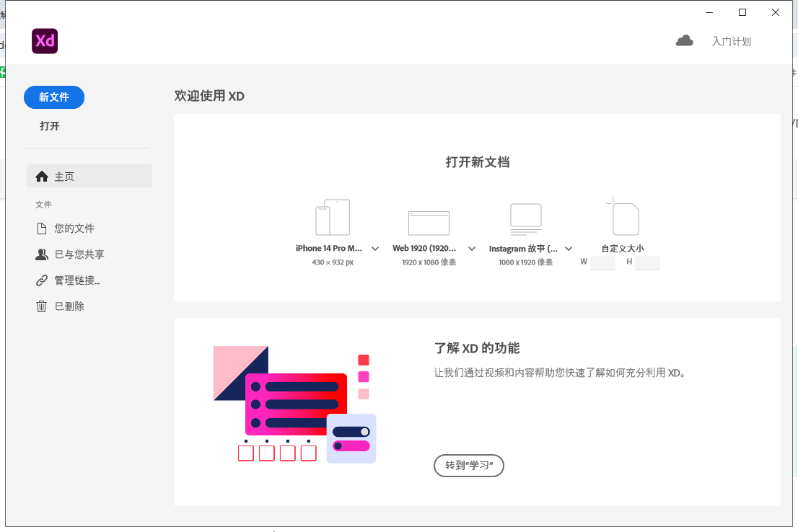
Task: Click the 1920 x 1080 像素 size text
Action: pyautogui.click(x=429, y=262)
